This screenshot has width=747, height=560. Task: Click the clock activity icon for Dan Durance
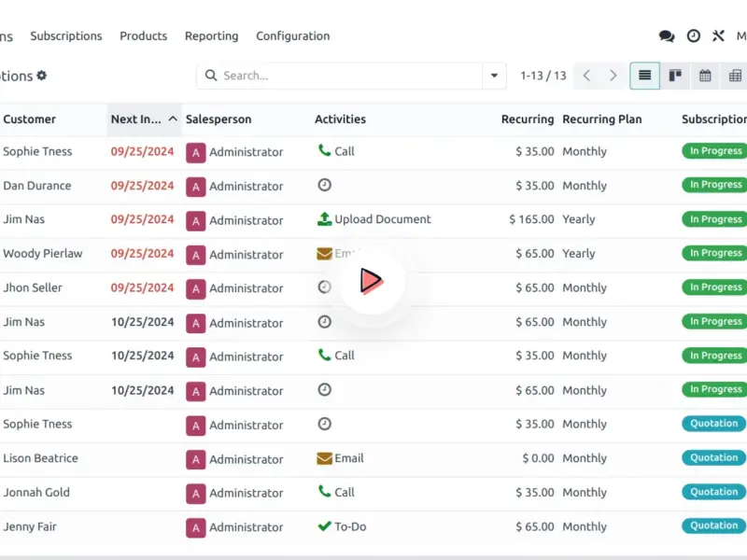point(324,186)
